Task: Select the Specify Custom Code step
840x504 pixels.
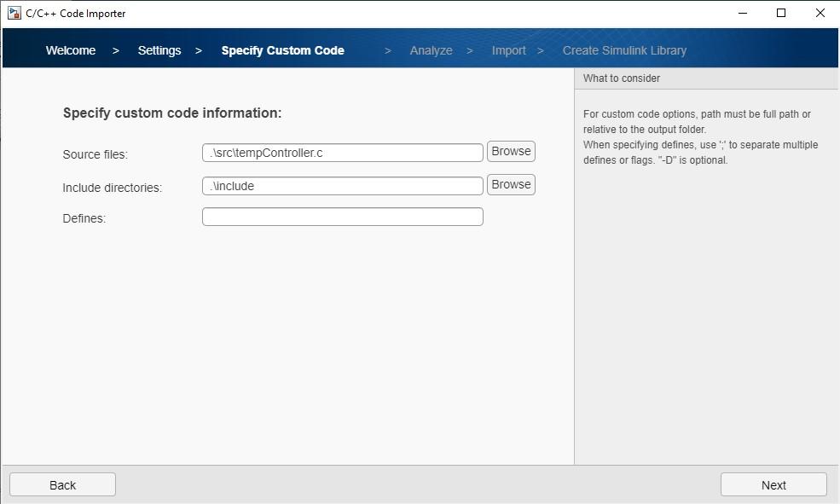Action: pos(283,50)
